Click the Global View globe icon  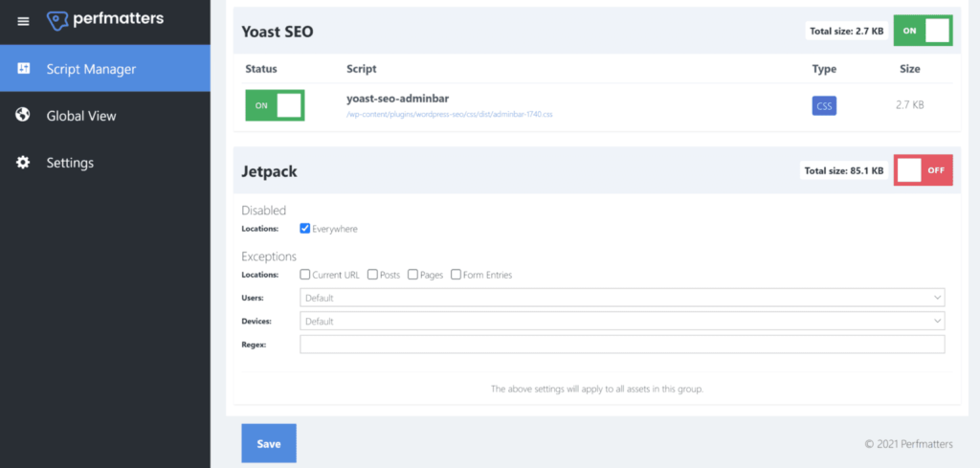[x=23, y=116]
